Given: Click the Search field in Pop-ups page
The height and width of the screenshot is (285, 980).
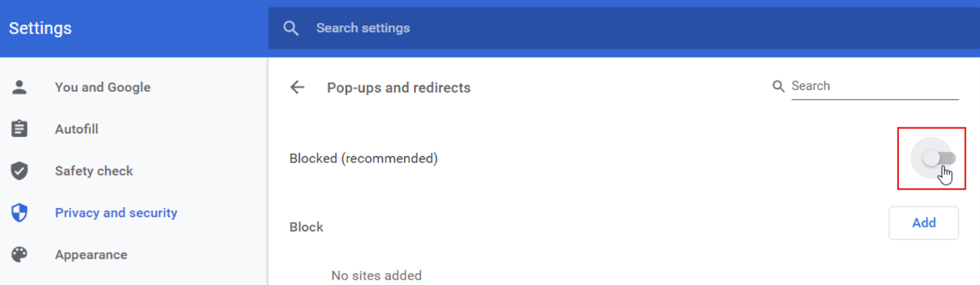Looking at the screenshot, I should click(874, 87).
